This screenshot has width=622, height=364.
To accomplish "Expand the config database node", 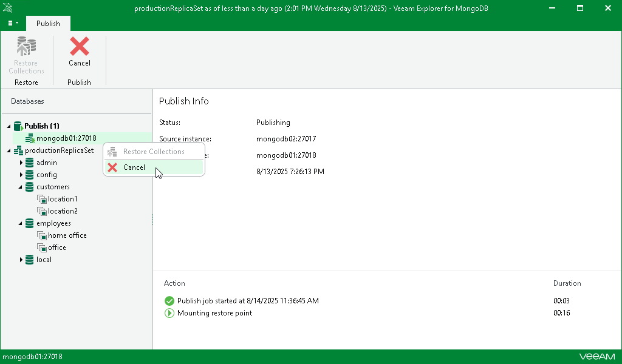I will pos(21,175).
